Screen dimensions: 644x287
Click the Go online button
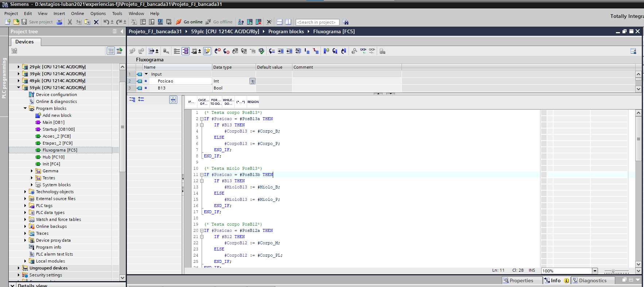189,22
